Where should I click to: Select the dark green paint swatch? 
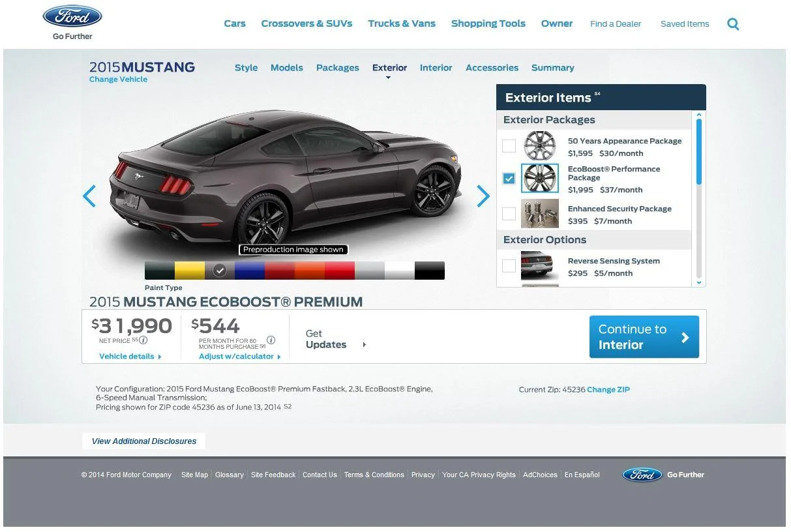pos(160,271)
